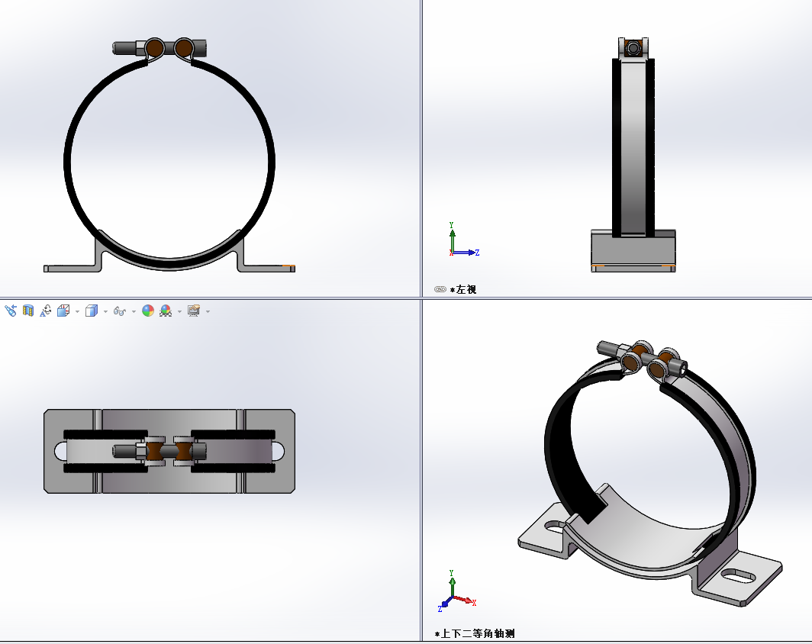Viewport: 812px width, 644px height.
Task: Open Dynamic Annotation Views tool
Action: [x=46, y=311]
